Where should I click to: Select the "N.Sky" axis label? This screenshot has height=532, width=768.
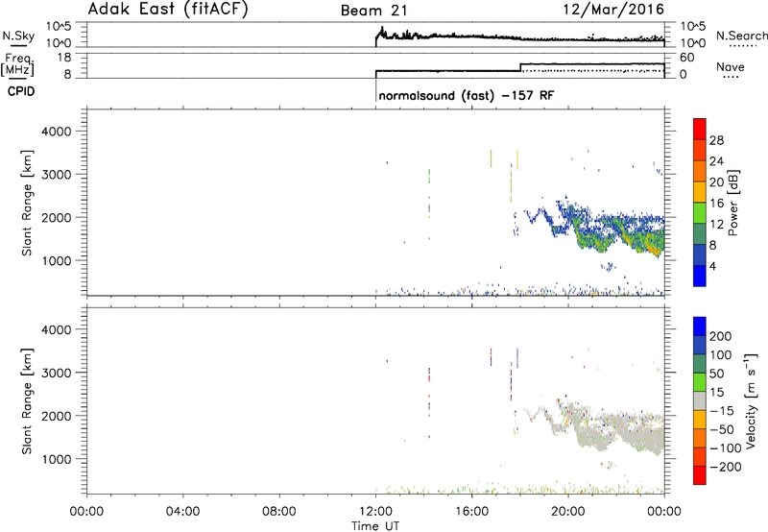[18, 36]
